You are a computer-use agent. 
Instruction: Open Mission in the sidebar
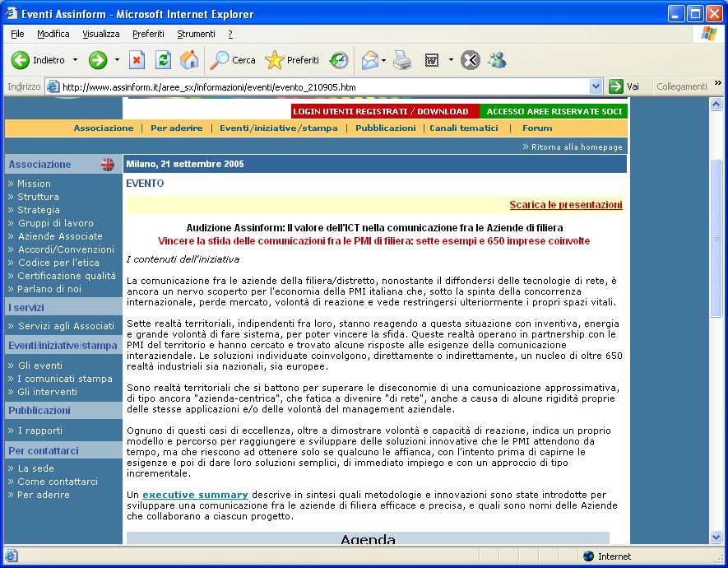pos(34,184)
